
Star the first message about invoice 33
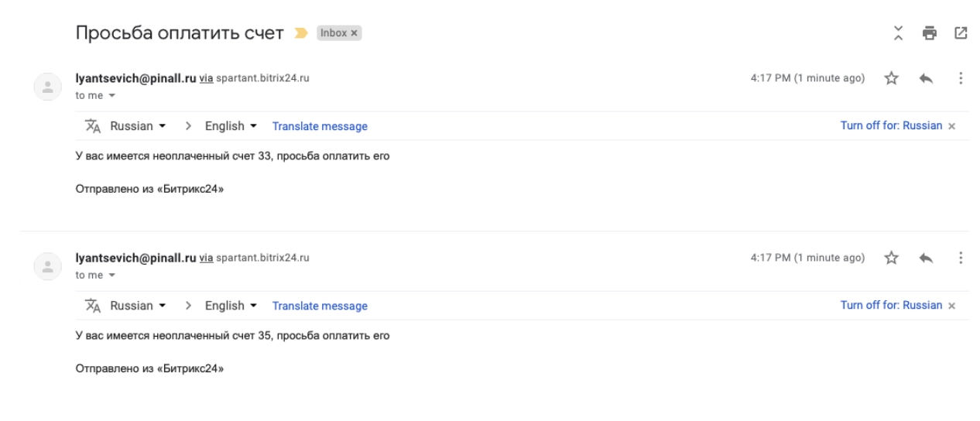point(893,79)
